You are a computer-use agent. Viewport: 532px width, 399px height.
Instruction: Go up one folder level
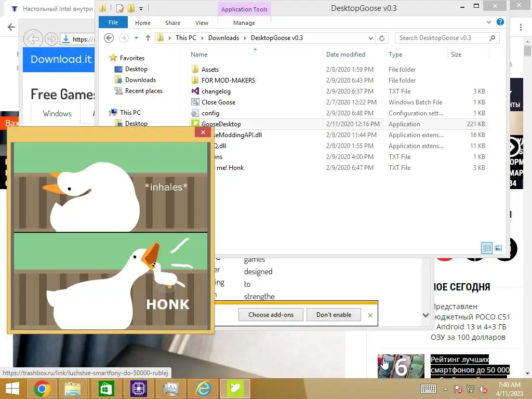[x=148, y=37]
